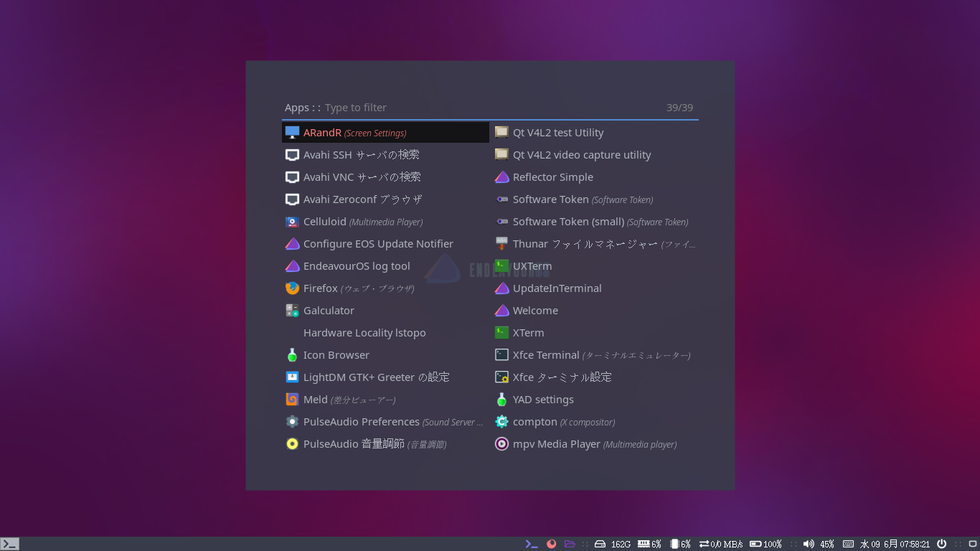
Task: Open file manager folder in bottom panel
Action: pyautogui.click(x=570, y=544)
